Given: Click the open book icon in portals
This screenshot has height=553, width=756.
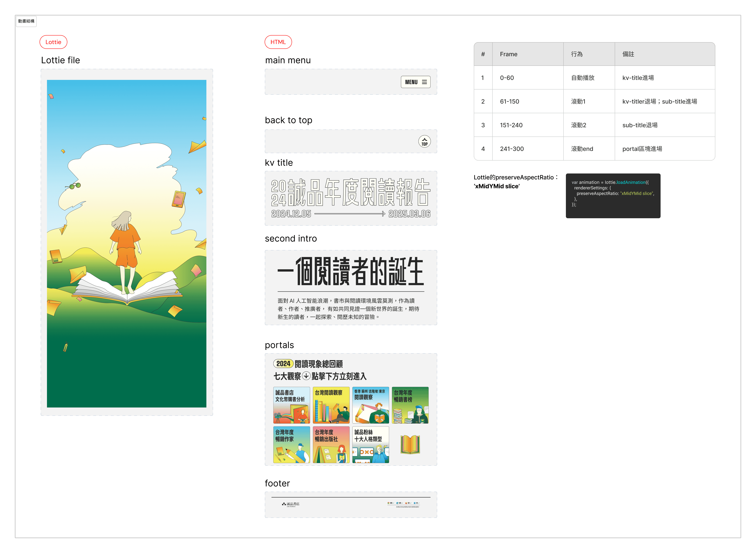Looking at the screenshot, I should [x=410, y=445].
